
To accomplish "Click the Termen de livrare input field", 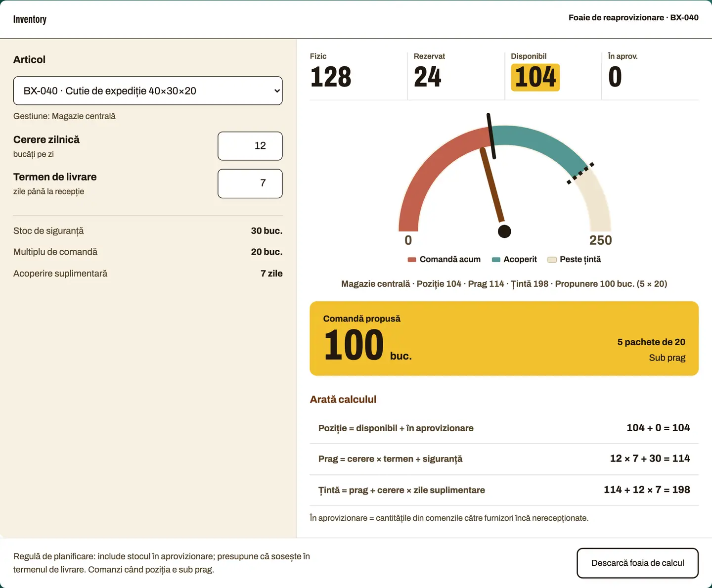I will pyautogui.click(x=250, y=183).
